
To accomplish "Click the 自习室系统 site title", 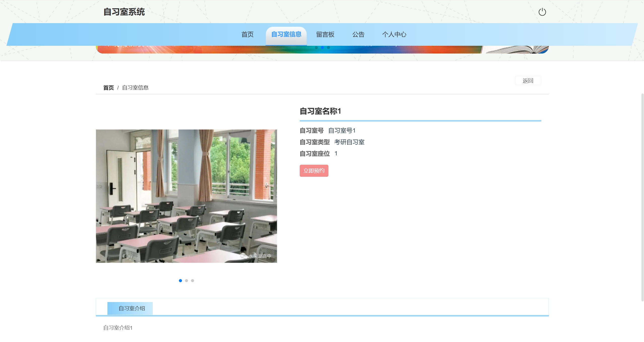I will point(124,12).
